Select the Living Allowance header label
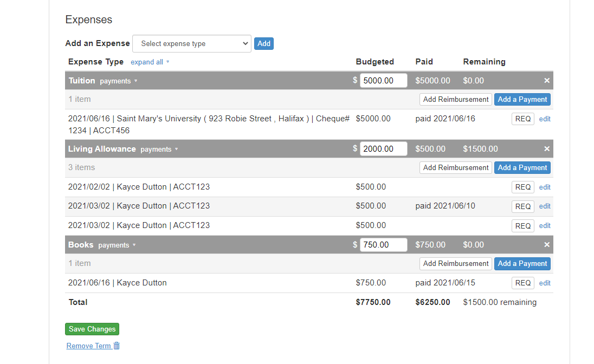The width and height of the screenshot is (594, 364). [x=102, y=149]
